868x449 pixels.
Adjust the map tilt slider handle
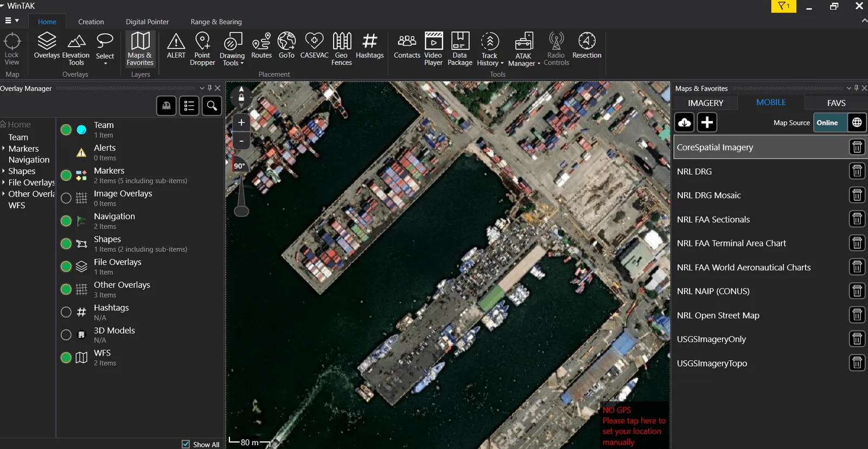241,211
